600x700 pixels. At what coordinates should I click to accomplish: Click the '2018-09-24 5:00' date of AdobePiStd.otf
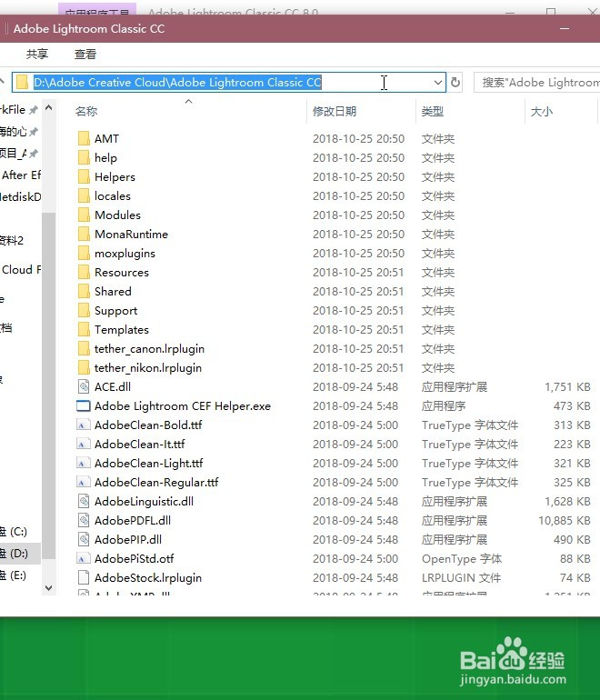click(x=355, y=558)
